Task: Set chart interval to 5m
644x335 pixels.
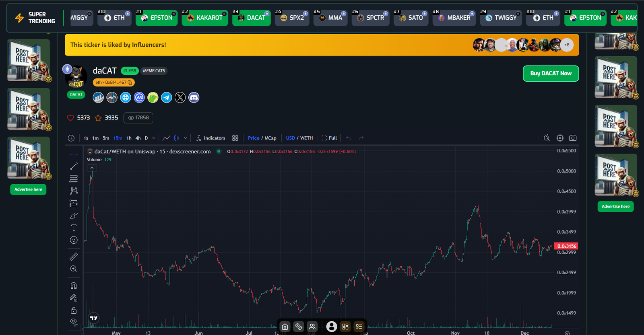Action: coord(106,138)
